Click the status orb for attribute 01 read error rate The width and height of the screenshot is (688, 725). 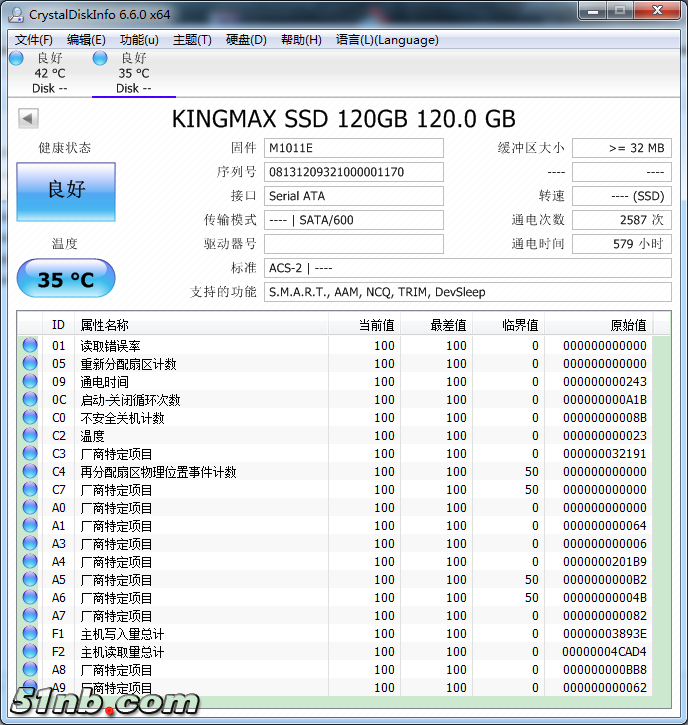pos(30,346)
